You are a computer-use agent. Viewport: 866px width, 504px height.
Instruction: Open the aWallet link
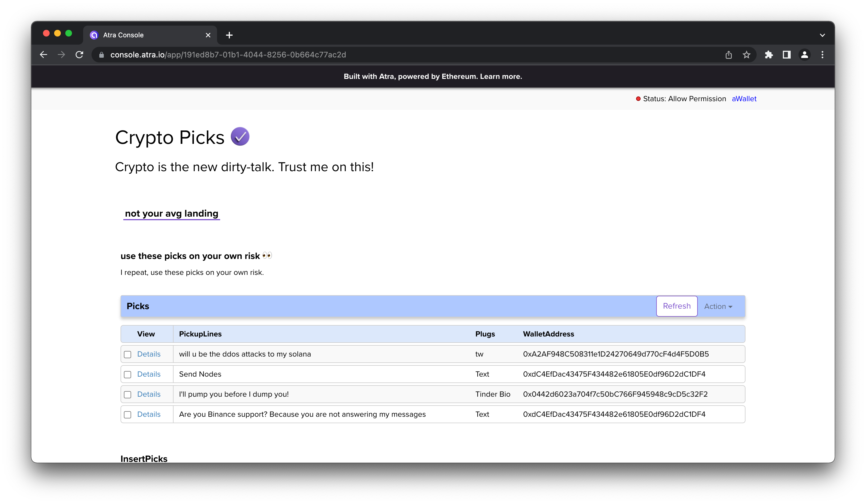[744, 99]
